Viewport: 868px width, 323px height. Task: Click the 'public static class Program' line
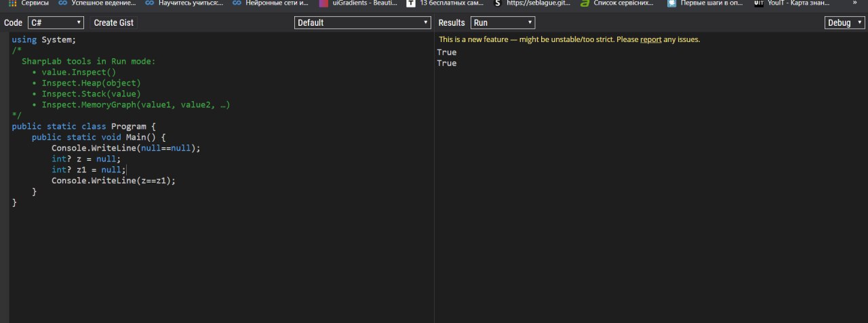(84, 126)
